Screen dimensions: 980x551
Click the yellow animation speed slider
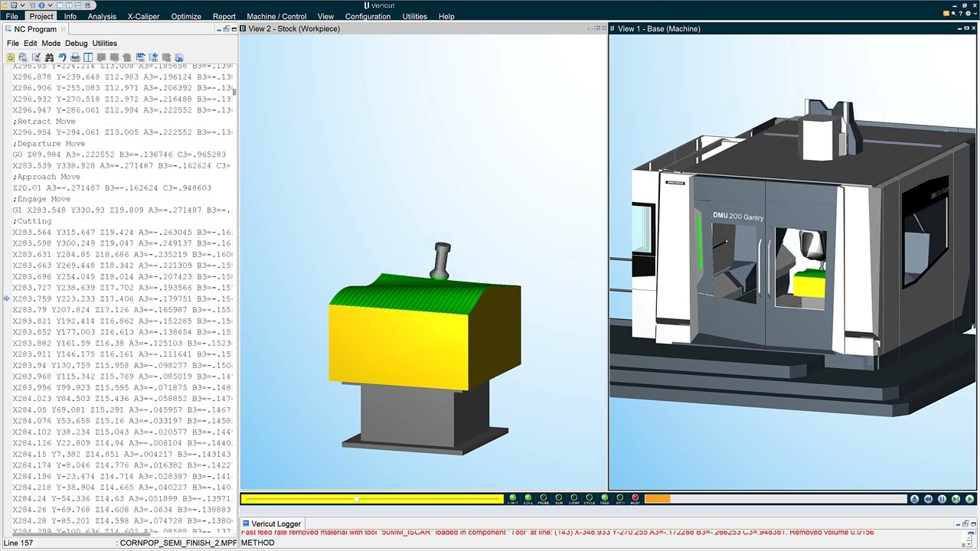pyautogui.click(x=372, y=499)
